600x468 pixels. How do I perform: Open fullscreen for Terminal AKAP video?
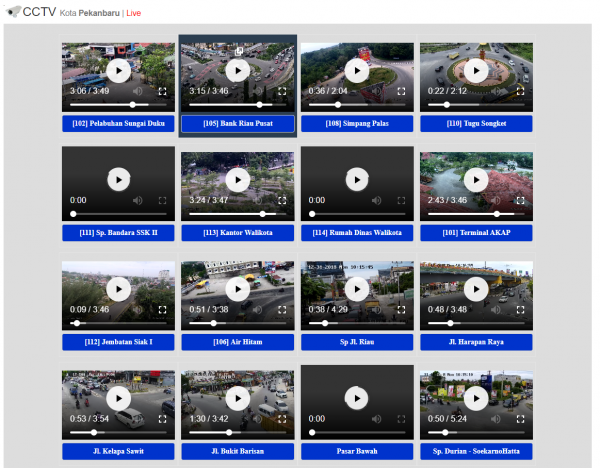pyautogui.click(x=521, y=200)
